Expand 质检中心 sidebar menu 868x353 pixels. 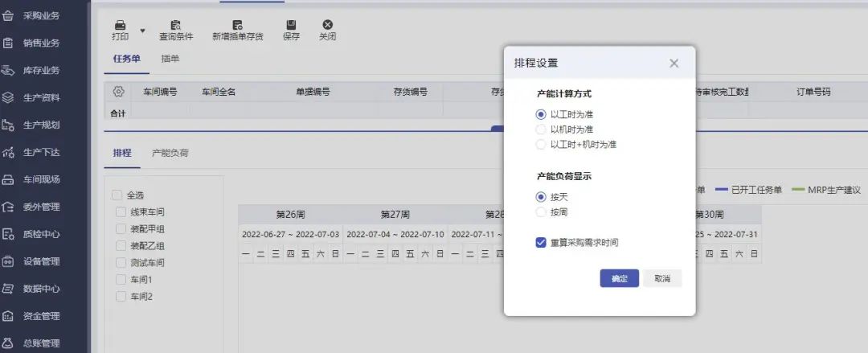(x=41, y=234)
